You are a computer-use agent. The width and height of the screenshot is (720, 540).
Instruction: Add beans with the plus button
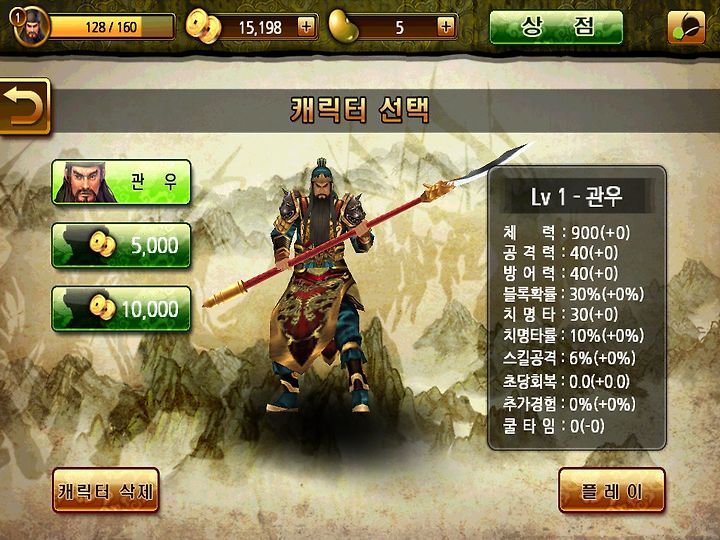point(446,27)
